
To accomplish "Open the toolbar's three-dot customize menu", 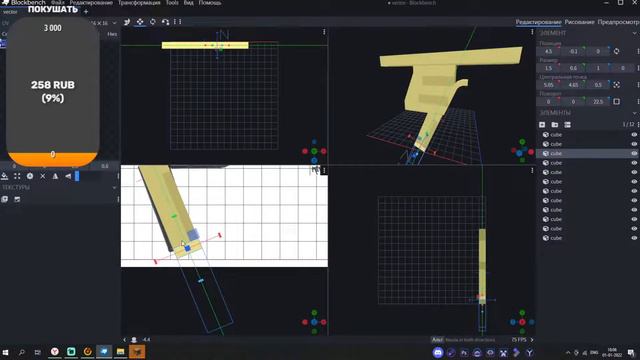I will [x=178, y=22].
